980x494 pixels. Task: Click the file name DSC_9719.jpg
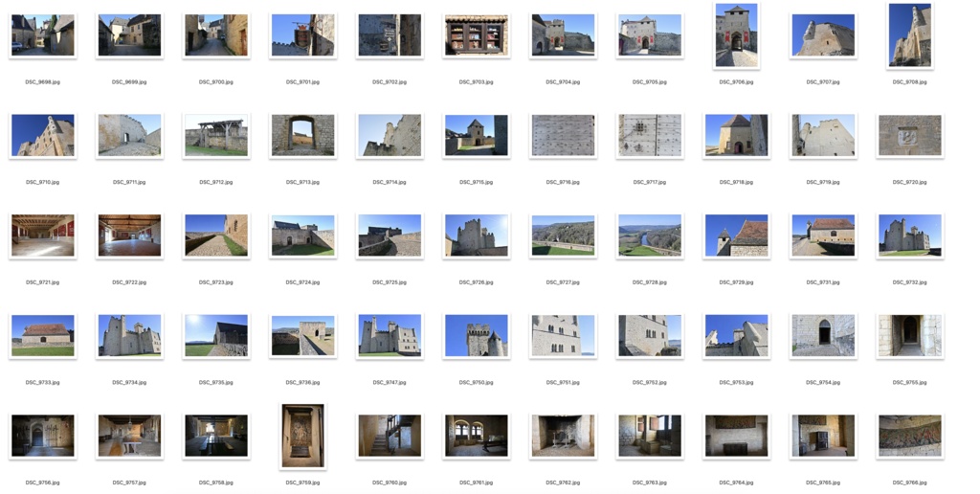[823, 182]
